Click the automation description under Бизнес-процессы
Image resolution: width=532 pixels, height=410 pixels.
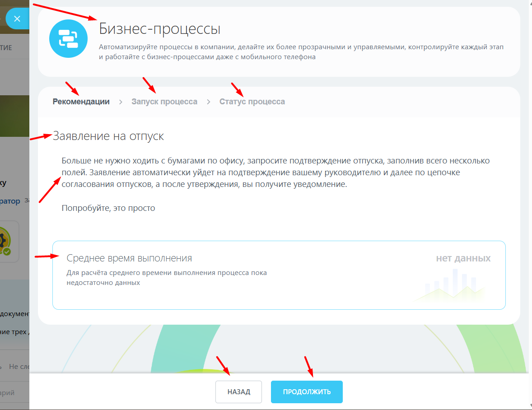coord(301,52)
